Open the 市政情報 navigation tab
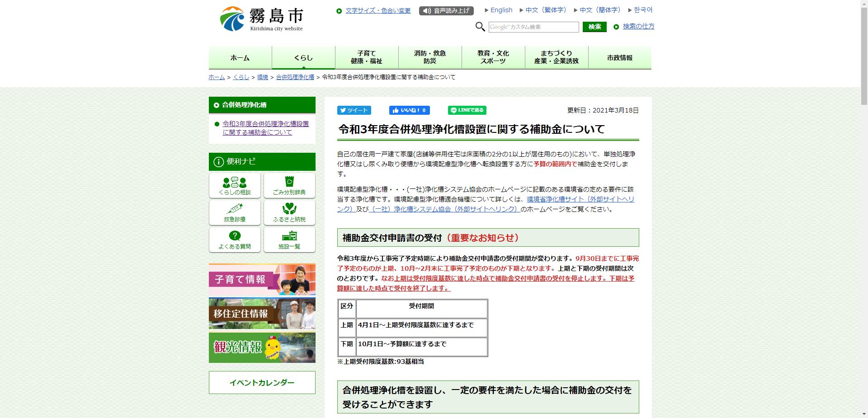This screenshot has width=868, height=418. coord(620,57)
